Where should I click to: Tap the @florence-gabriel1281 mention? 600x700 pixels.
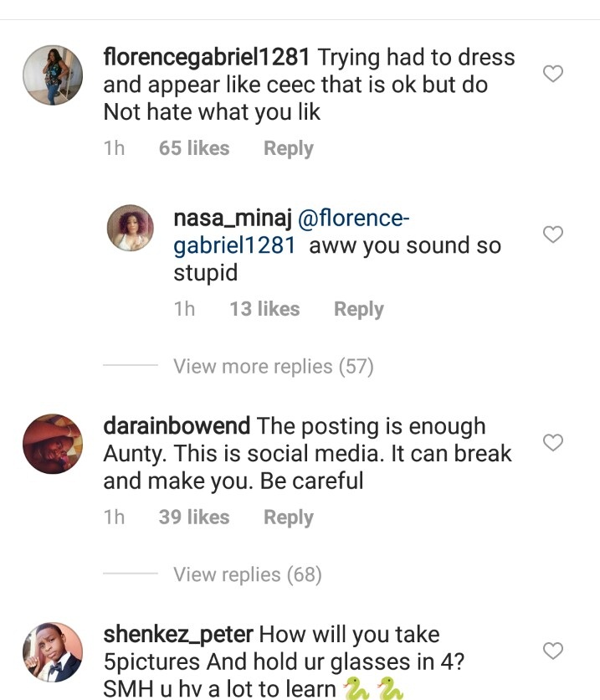351,219
